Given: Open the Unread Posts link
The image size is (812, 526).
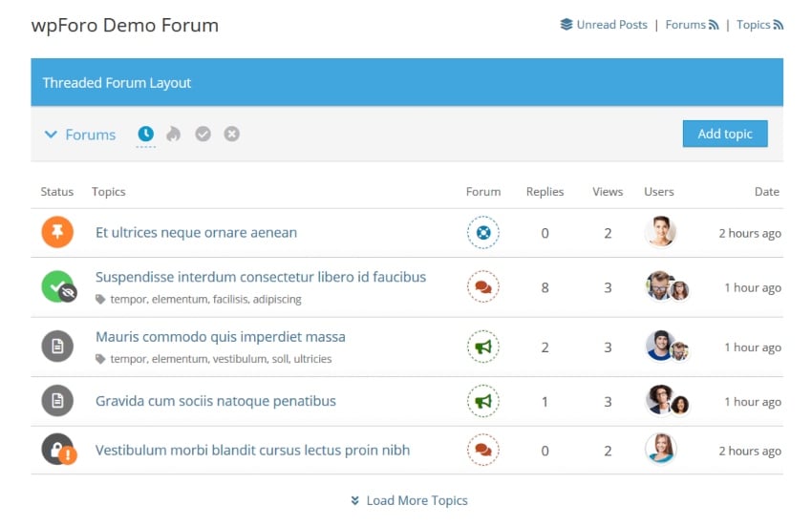Looking at the screenshot, I should coord(611,25).
